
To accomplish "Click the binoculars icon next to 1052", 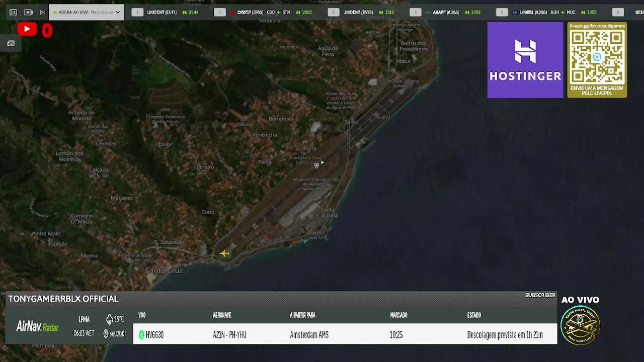I will (x=583, y=12).
